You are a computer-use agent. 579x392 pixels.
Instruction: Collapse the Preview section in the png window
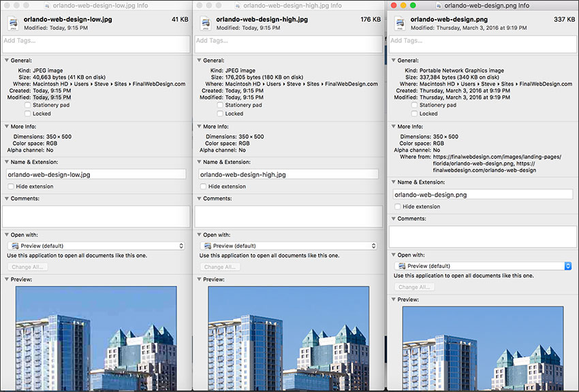point(393,299)
